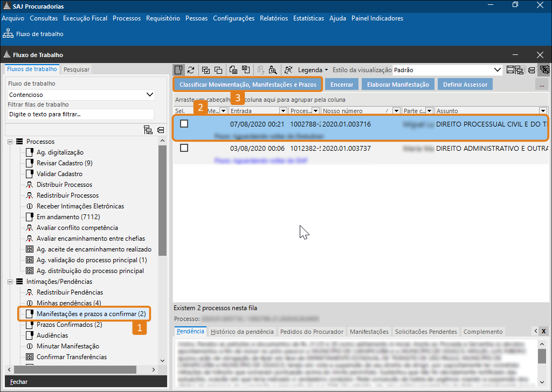Screen dimensions: 552x392
Task: Click the icon left of the Legenda button
Action: point(289,70)
